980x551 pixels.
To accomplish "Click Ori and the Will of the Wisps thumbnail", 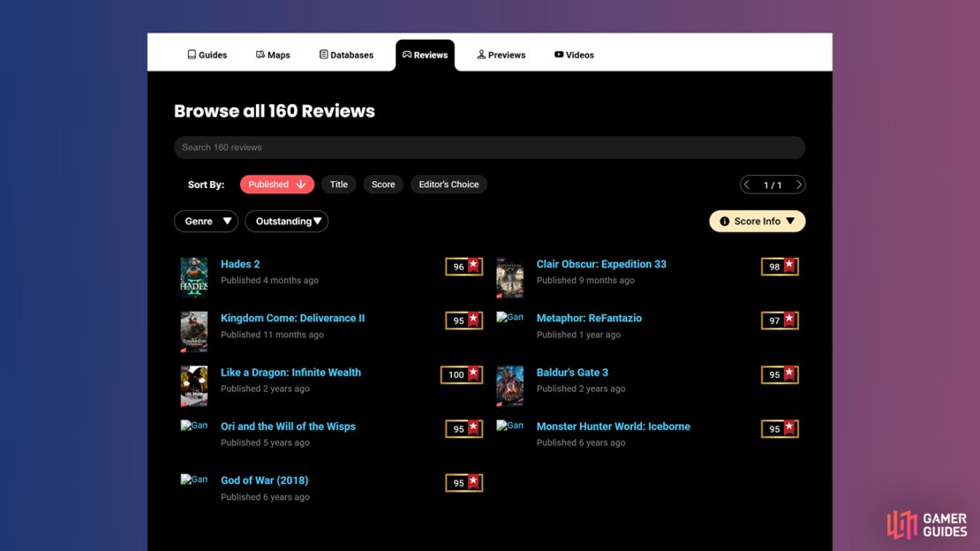I will pyautogui.click(x=193, y=426).
